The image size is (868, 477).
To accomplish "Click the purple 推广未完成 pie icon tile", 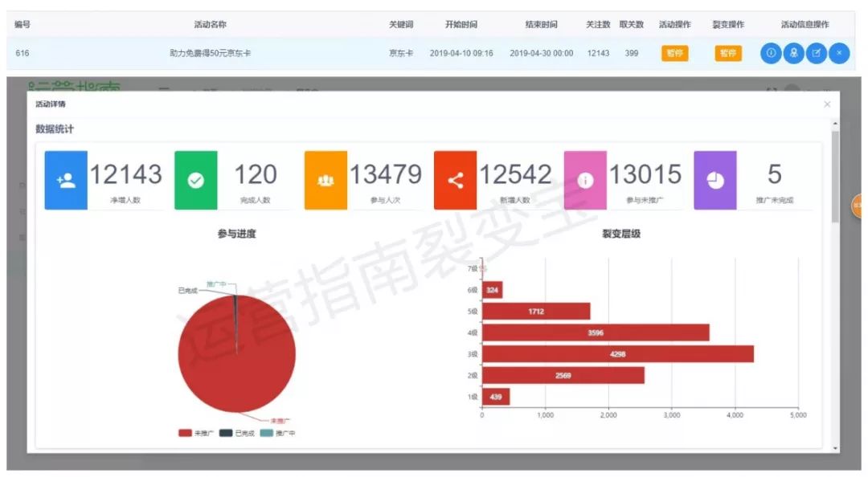I will [x=714, y=181].
